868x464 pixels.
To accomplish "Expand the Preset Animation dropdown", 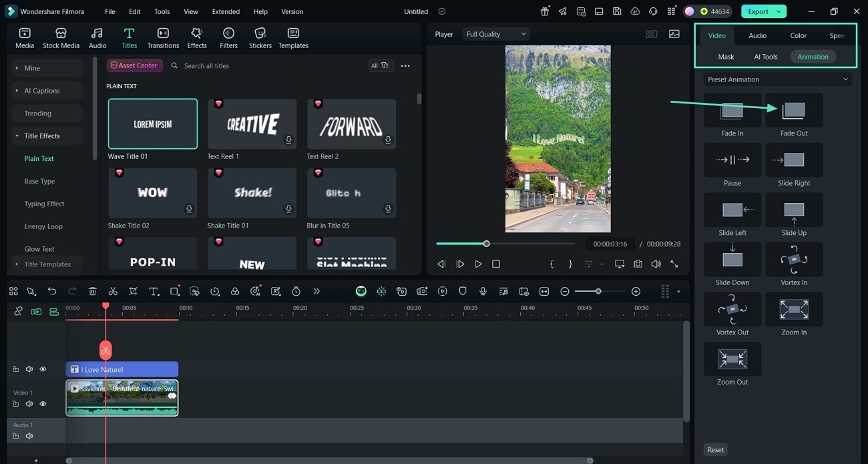I will pyautogui.click(x=776, y=79).
